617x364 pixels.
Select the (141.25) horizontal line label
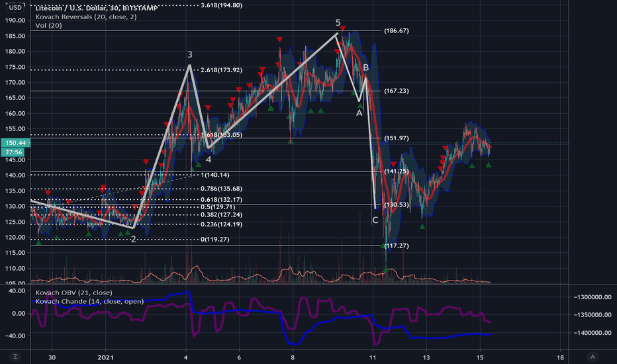[397, 171]
